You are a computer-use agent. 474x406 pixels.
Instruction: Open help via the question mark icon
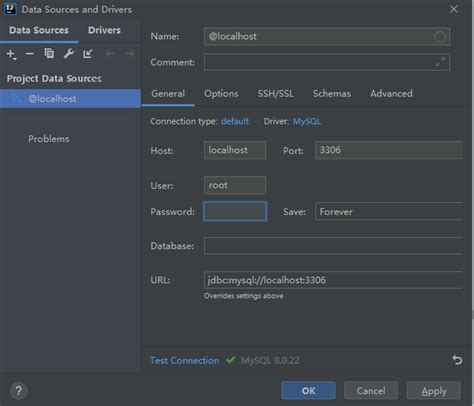tap(19, 391)
